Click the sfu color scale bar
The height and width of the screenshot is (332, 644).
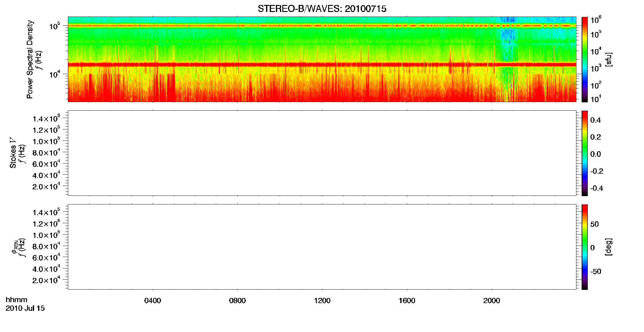click(585, 59)
